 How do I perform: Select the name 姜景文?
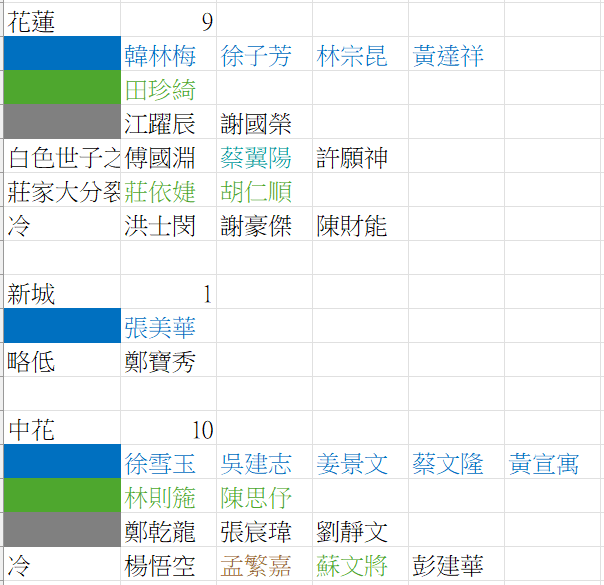click(x=352, y=464)
